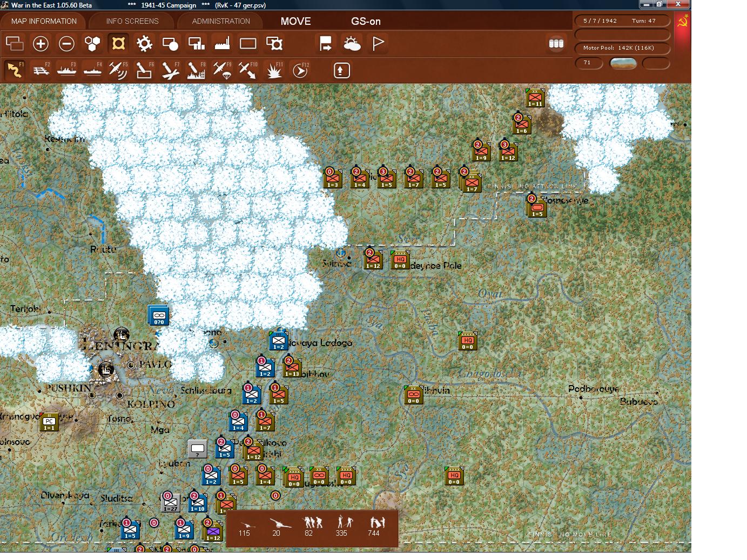Click the three-barrels icon
This screenshot has width=747, height=560.
556,43
